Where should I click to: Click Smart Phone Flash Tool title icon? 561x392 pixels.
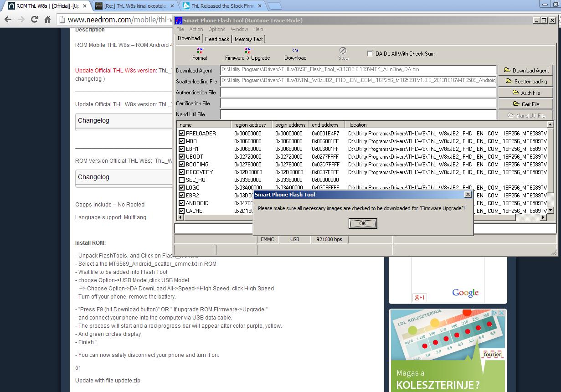pos(179,21)
